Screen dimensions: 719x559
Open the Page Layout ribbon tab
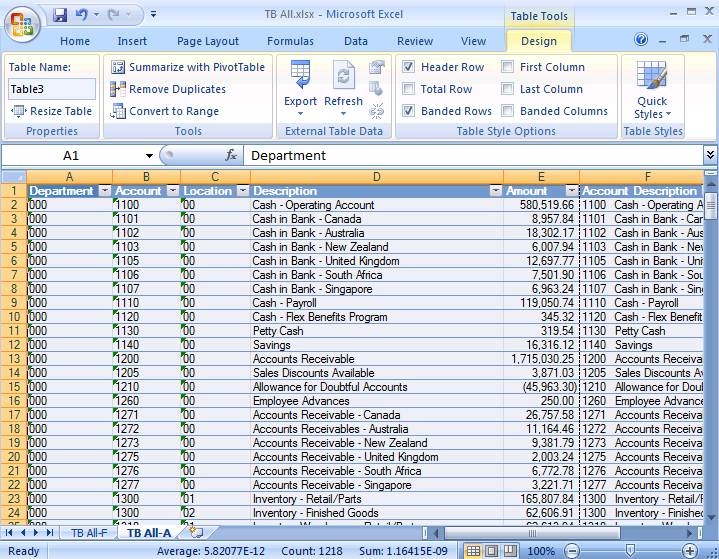[x=208, y=41]
